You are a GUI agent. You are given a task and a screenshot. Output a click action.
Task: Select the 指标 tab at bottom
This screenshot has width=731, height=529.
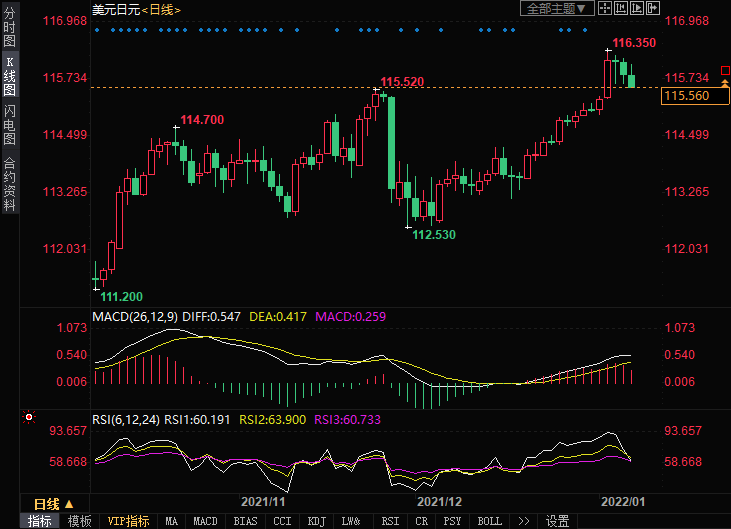coord(40,521)
